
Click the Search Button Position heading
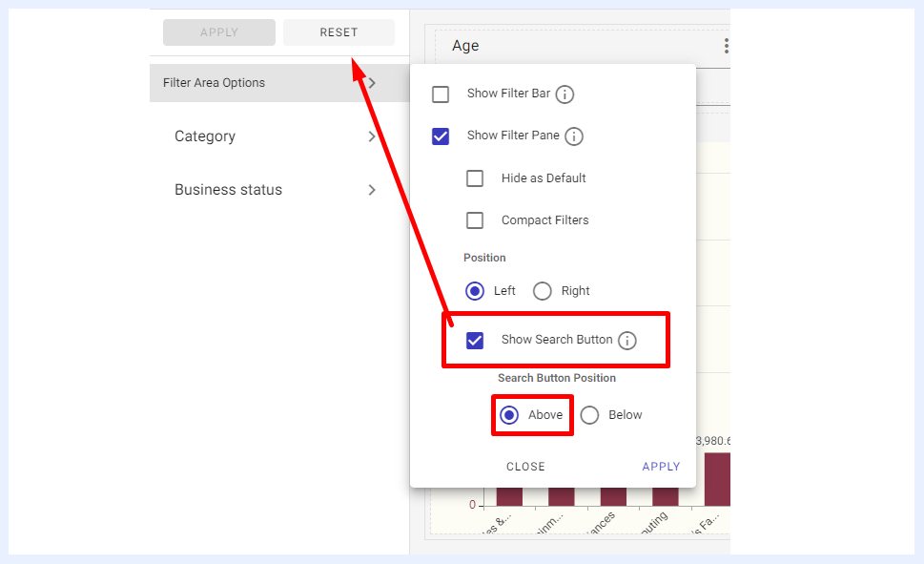[557, 378]
